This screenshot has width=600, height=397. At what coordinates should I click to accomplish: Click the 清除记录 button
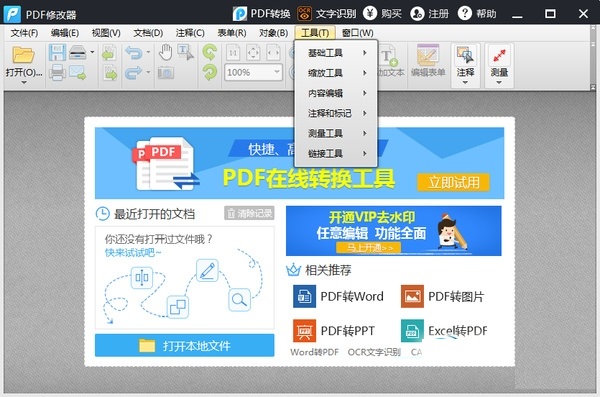249,213
